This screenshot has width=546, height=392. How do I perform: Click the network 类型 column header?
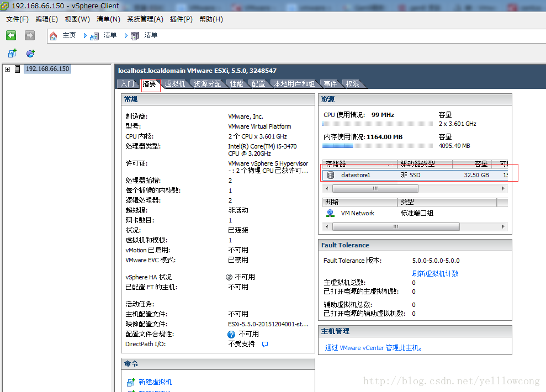click(447, 202)
